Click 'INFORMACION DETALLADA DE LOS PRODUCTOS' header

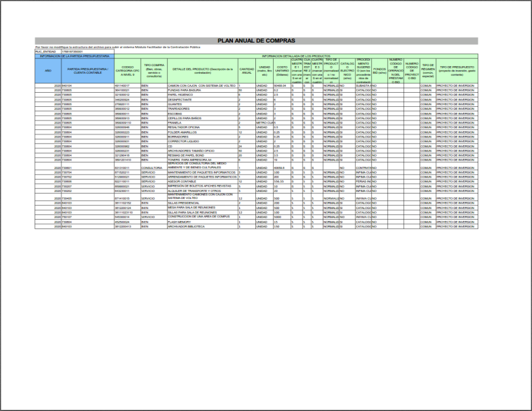296,56
